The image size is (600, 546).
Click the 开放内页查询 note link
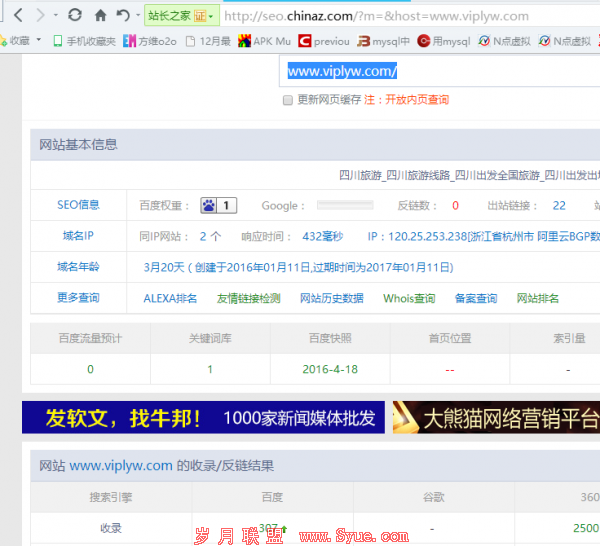tap(417, 100)
